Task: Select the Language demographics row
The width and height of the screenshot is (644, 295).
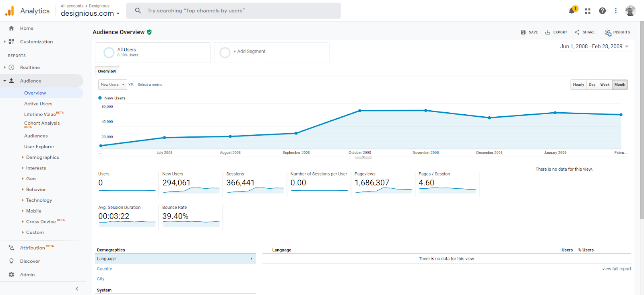Action: [175, 259]
